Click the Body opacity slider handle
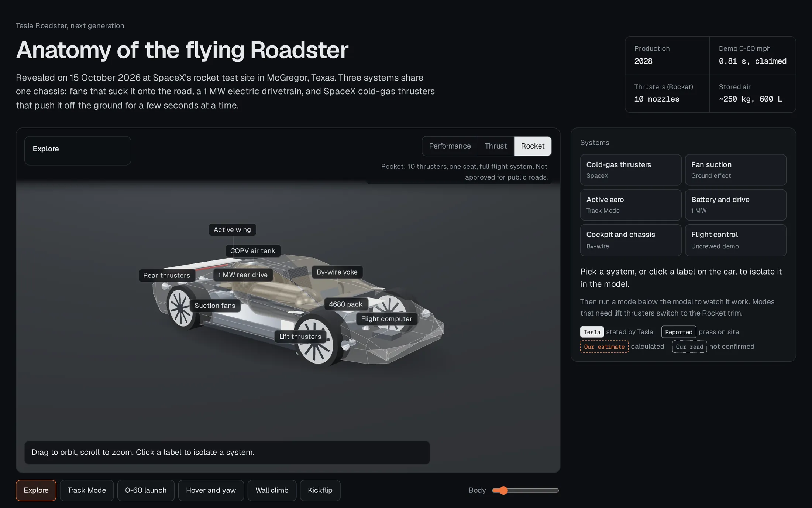This screenshot has width=812, height=508. [x=503, y=491]
